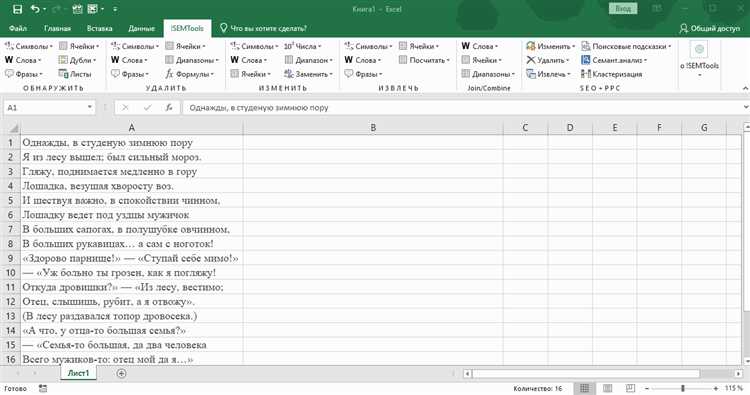
Task: Open Изменить in the SEO+PPC group
Action: pyautogui.click(x=551, y=46)
